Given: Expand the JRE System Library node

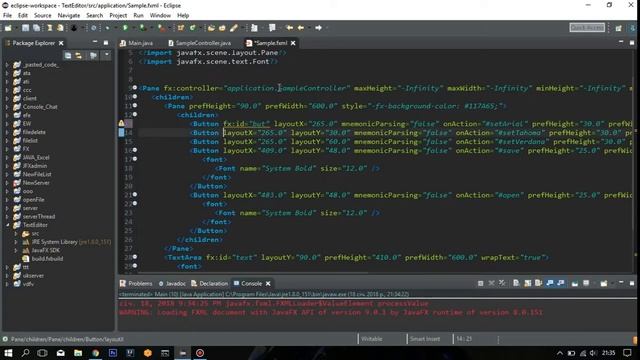Looking at the screenshot, I should (x=16, y=242).
